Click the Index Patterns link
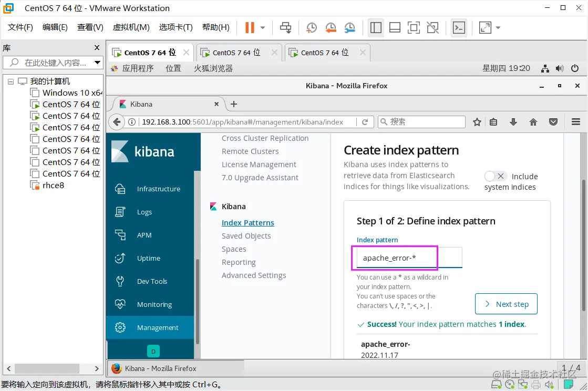 click(x=248, y=223)
